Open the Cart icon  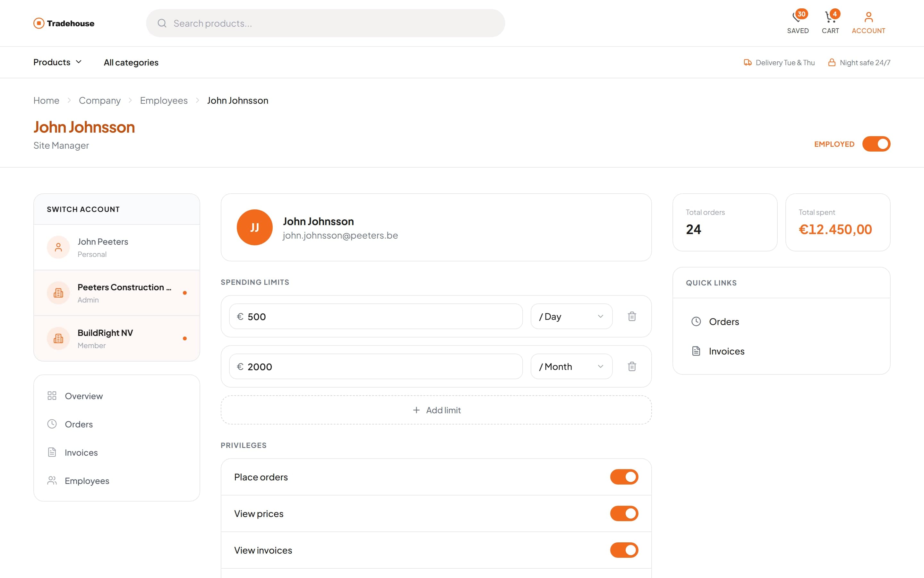tap(830, 17)
